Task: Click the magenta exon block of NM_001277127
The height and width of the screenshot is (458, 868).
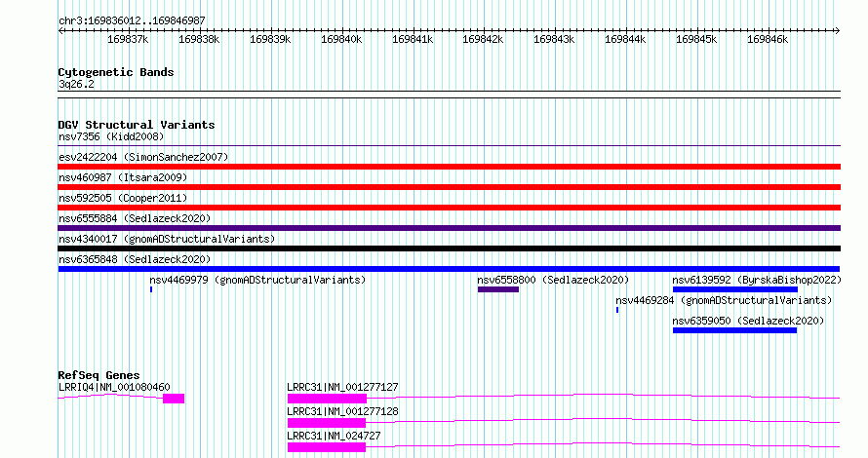Action: 327,399
